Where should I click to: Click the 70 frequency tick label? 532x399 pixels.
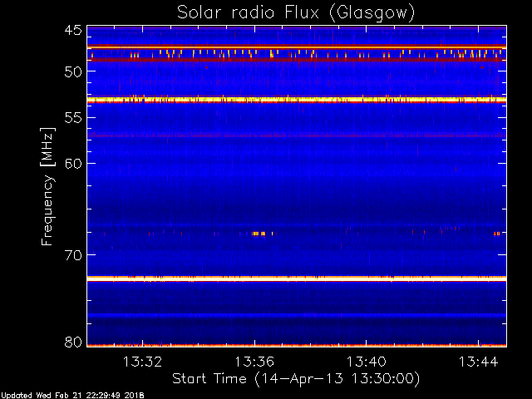click(73, 255)
